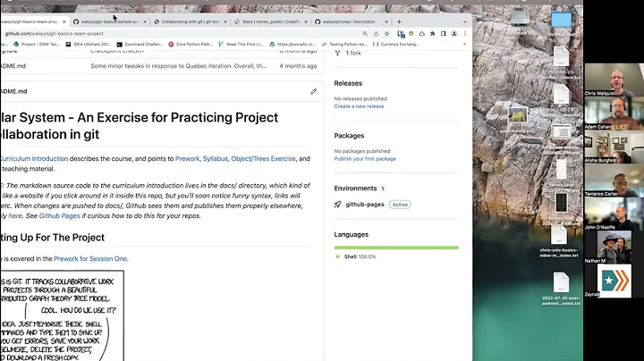Click the address bar URL field
644x361 pixels.
pos(181,34)
